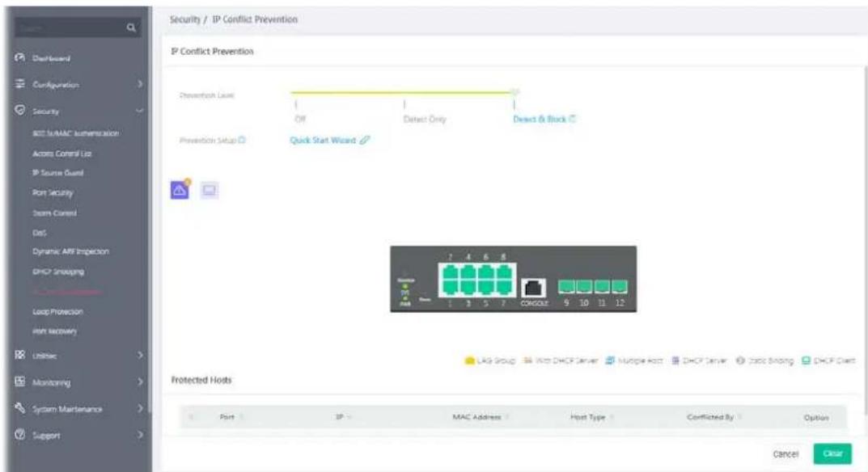Click switch port 3 on device panel
Screen dimensions: 868x472
pos(468,287)
